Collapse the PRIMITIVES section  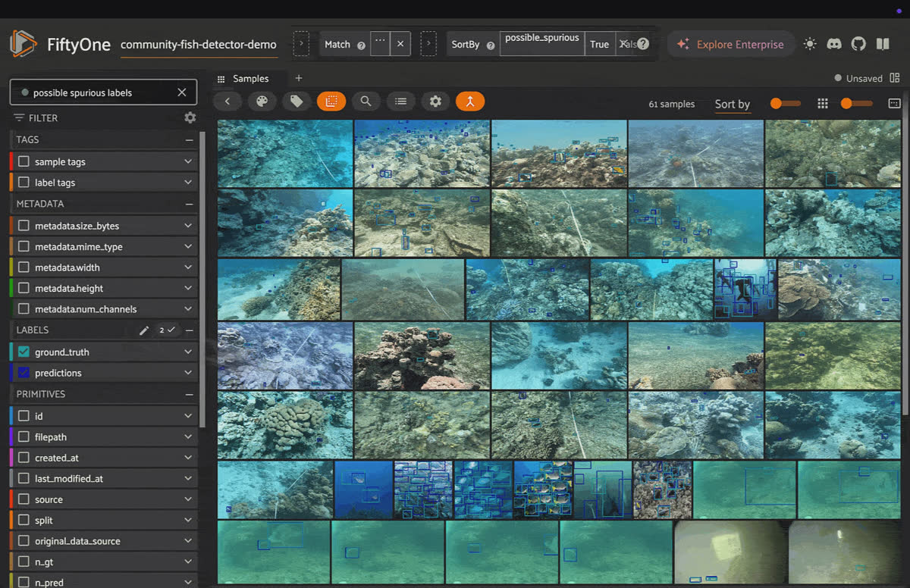tap(189, 395)
